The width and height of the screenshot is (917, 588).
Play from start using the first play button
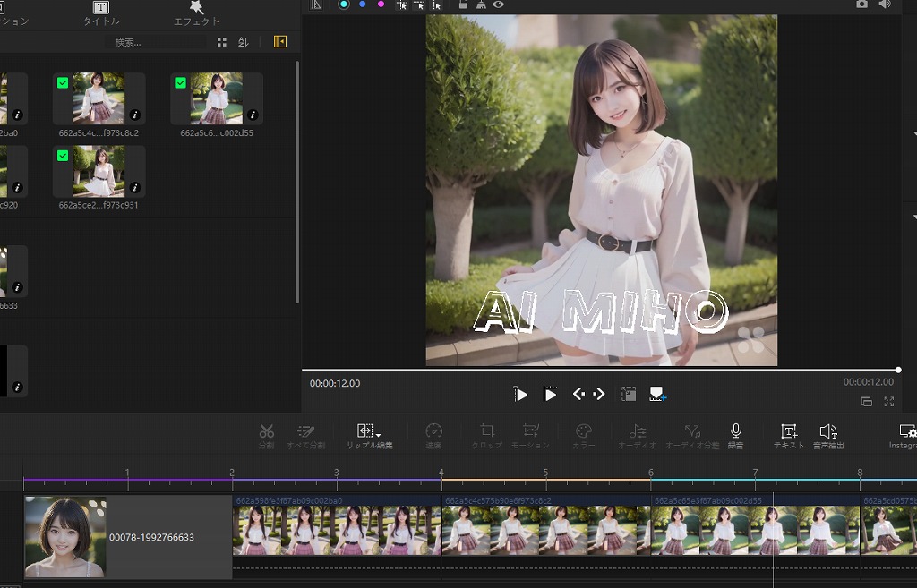point(520,395)
